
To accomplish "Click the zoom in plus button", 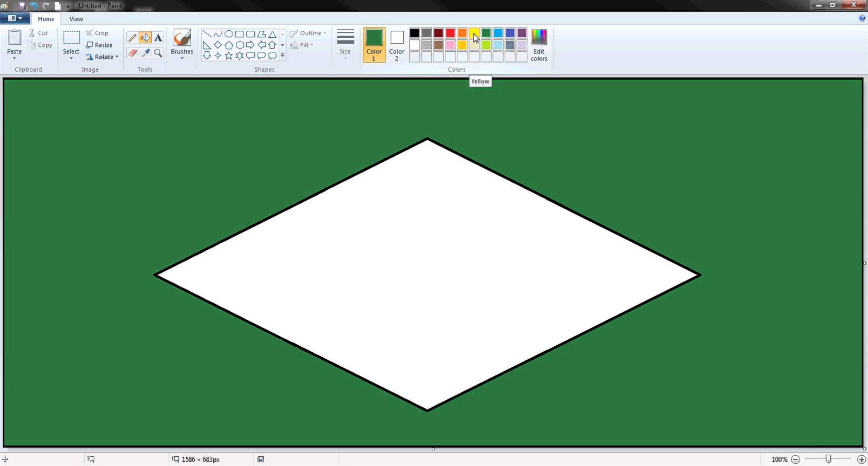I will (x=862, y=460).
